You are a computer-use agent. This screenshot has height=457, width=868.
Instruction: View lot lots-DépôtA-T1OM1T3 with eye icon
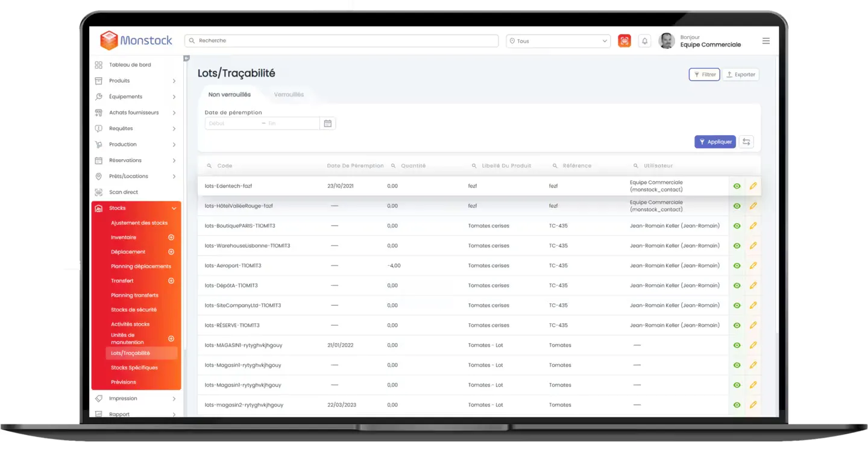[x=737, y=286]
